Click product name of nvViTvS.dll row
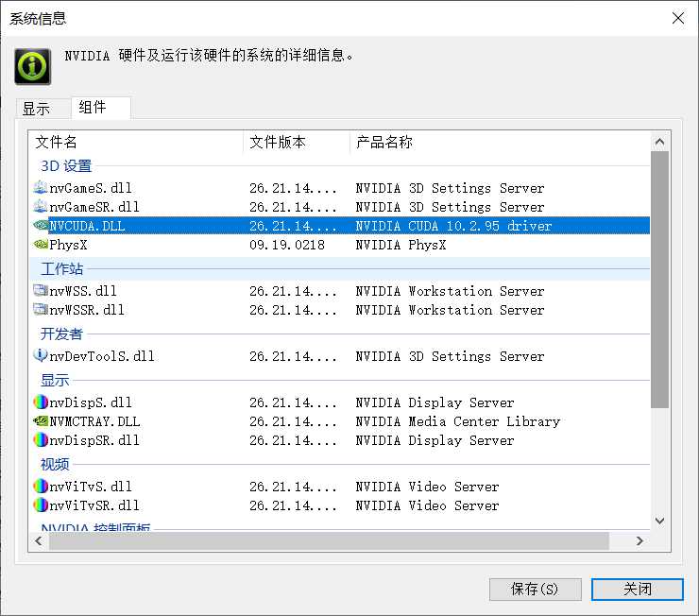 point(427,487)
